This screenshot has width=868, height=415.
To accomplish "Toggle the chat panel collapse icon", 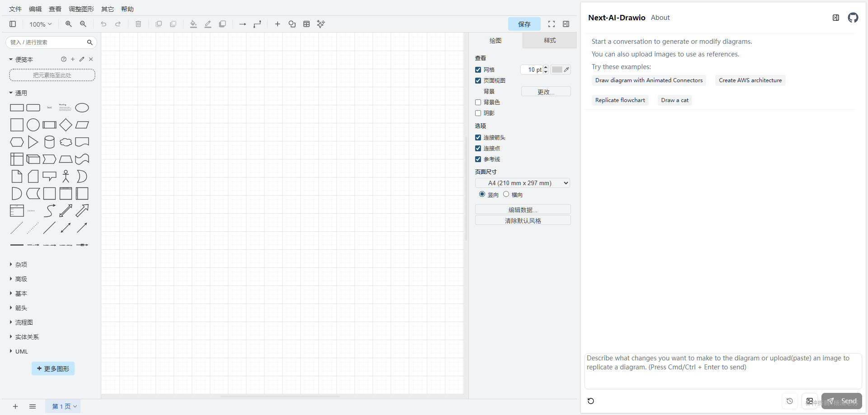I will coord(836,18).
